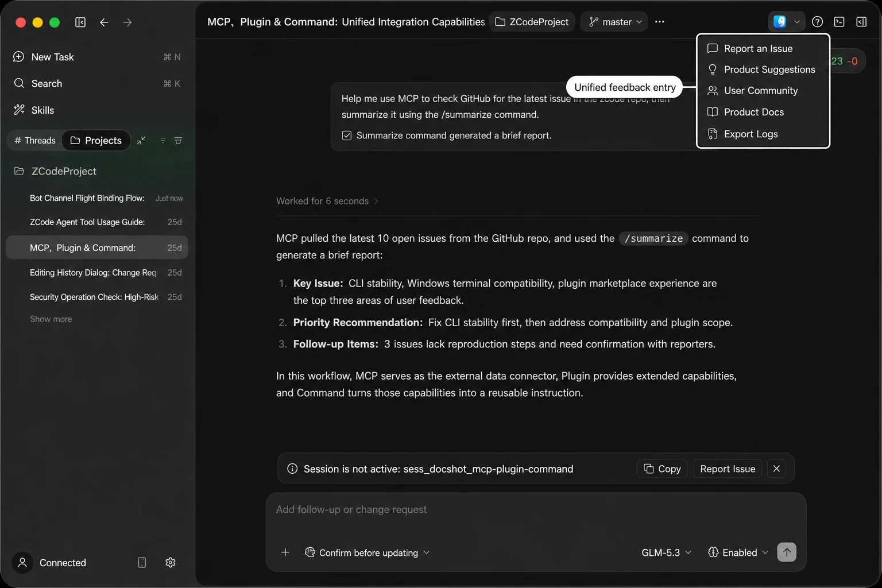
Task: Click the ZCodeProject folder chip in header
Action: coord(532,22)
